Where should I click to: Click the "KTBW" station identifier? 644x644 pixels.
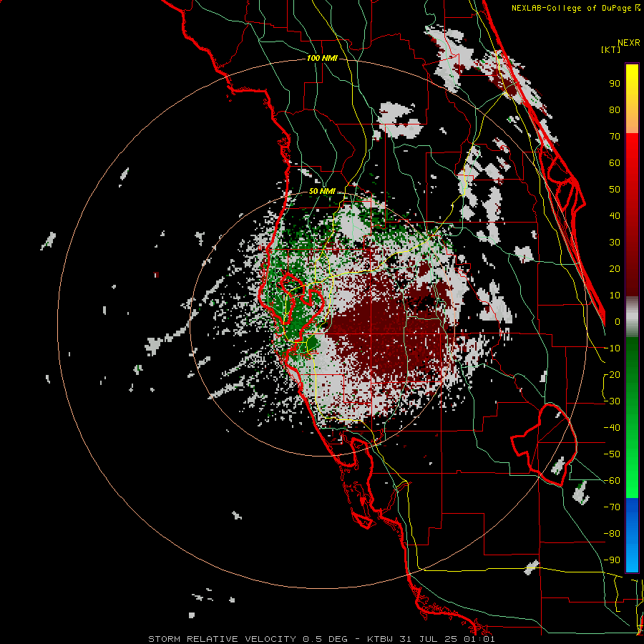point(381,639)
